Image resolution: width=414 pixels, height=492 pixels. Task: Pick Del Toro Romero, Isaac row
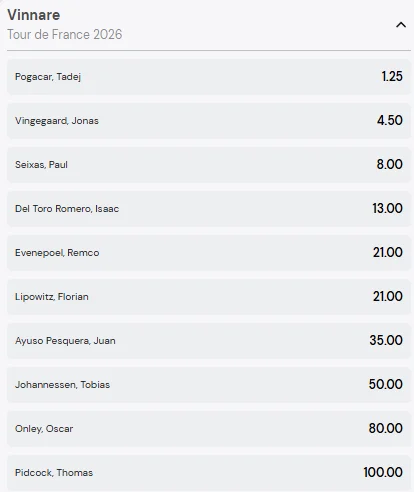pos(209,209)
